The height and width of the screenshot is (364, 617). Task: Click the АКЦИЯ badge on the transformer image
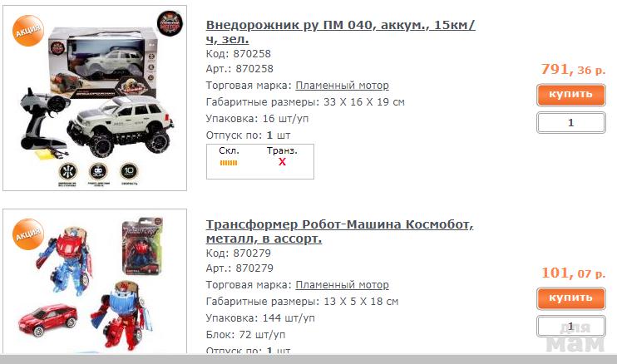click(x=28, y=234)
